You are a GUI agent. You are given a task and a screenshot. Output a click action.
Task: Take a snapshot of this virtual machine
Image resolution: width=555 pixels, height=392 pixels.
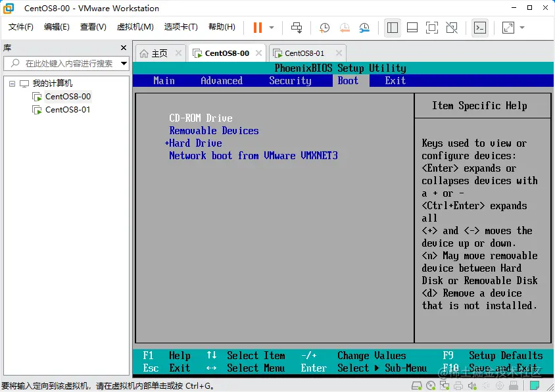(324, 28)
